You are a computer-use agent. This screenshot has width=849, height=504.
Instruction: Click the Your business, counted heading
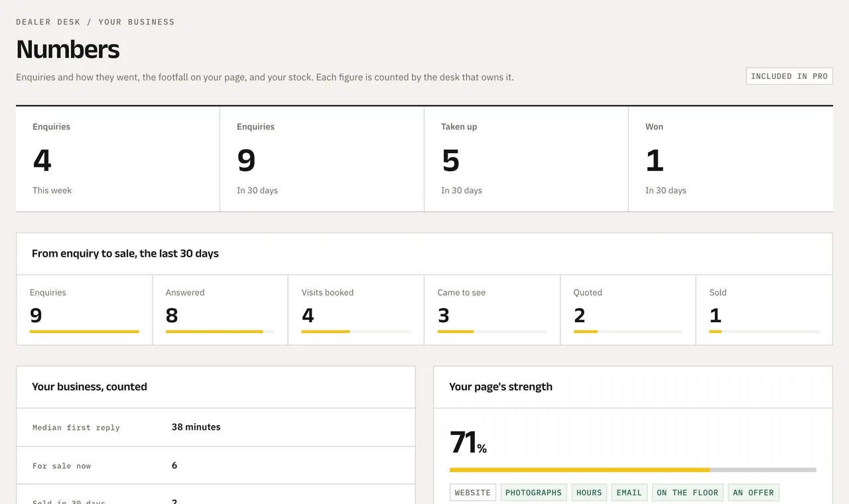90,387
